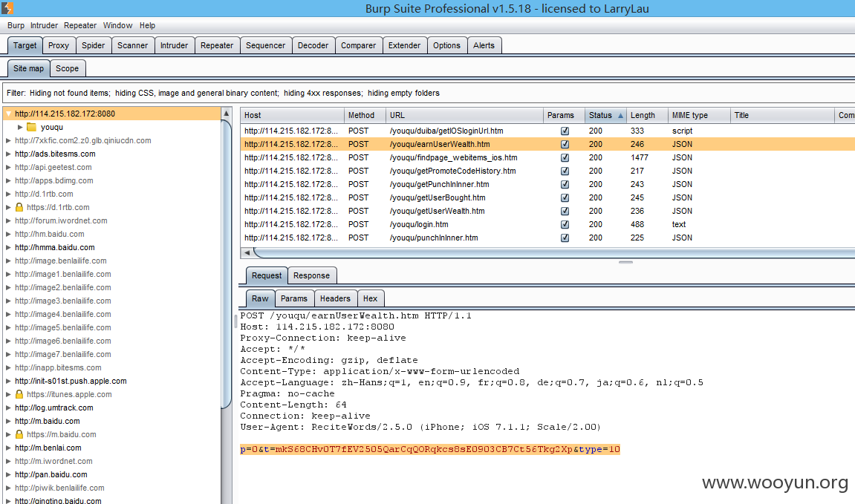Toggle Params checkbox for getUserBought.htm row
Viewport: 855px width, 504px height.
[x=565, y=197]
